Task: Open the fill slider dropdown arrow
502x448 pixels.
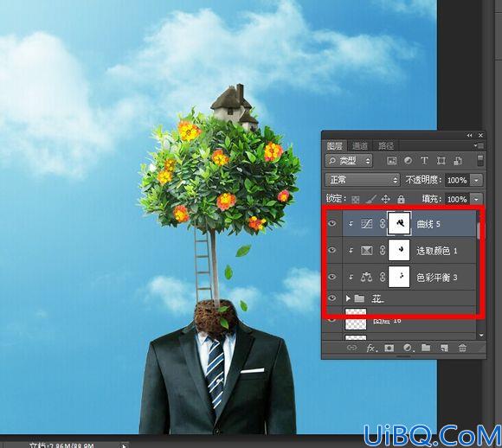Action: click(x=476, y=200)
